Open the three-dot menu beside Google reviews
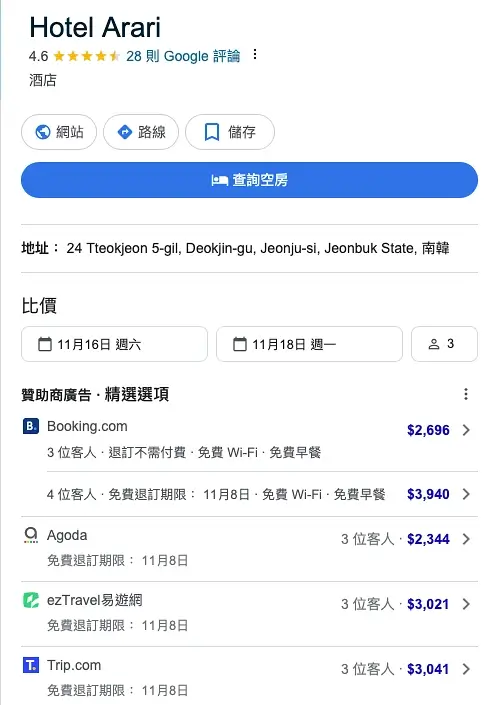The height and width of the screenshot is (705, 501). [255, 54]
